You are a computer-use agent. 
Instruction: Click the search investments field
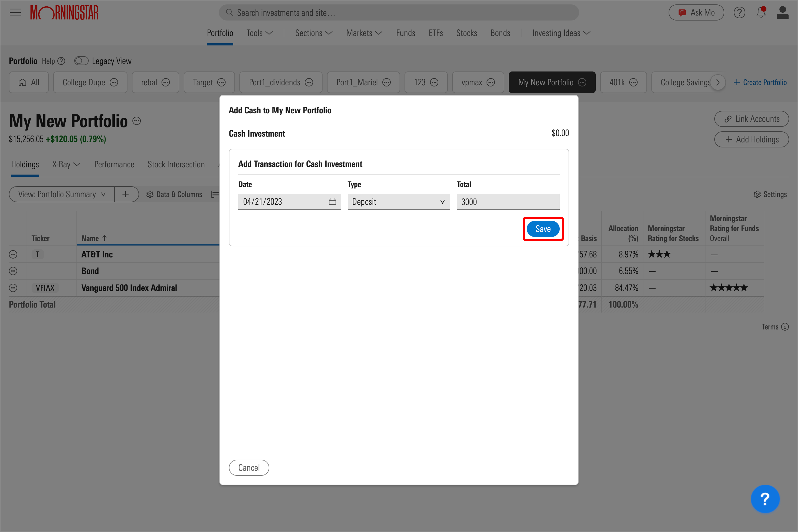399,12
